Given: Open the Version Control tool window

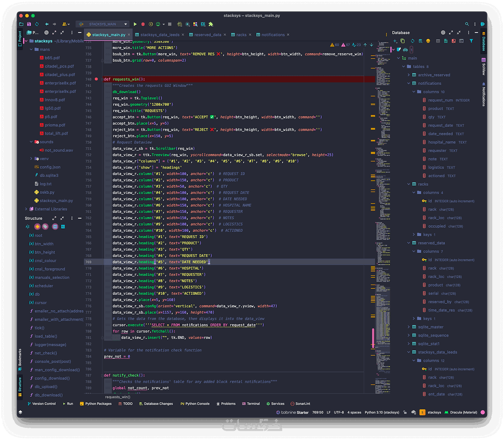Looking at the screenshot, I should click(41, 404).
